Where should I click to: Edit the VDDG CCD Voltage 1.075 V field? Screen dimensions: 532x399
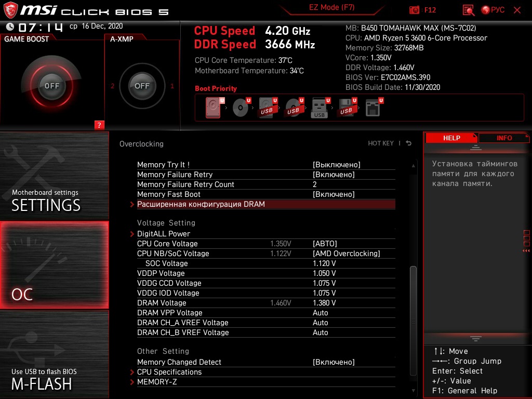[x=324, y=283]
